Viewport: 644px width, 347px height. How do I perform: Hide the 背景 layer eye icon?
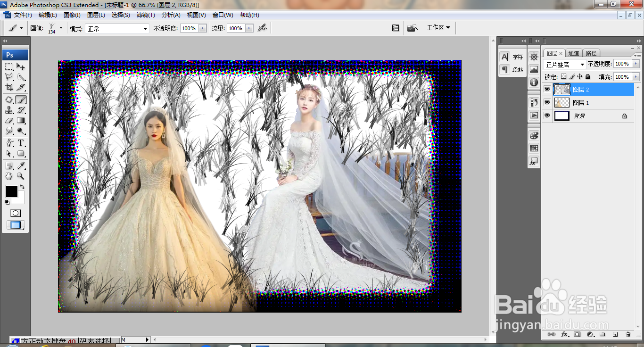[x=547, y=116]
